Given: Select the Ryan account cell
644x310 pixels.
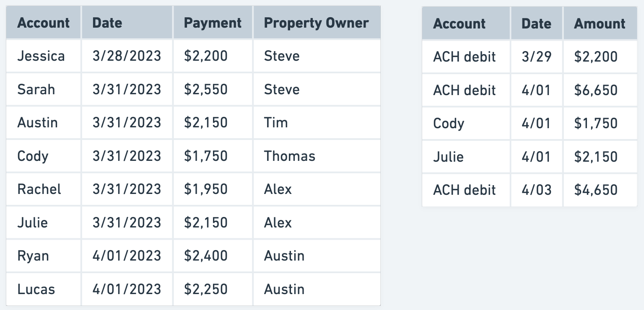Looking at the screenshot, I should [33, 256].
